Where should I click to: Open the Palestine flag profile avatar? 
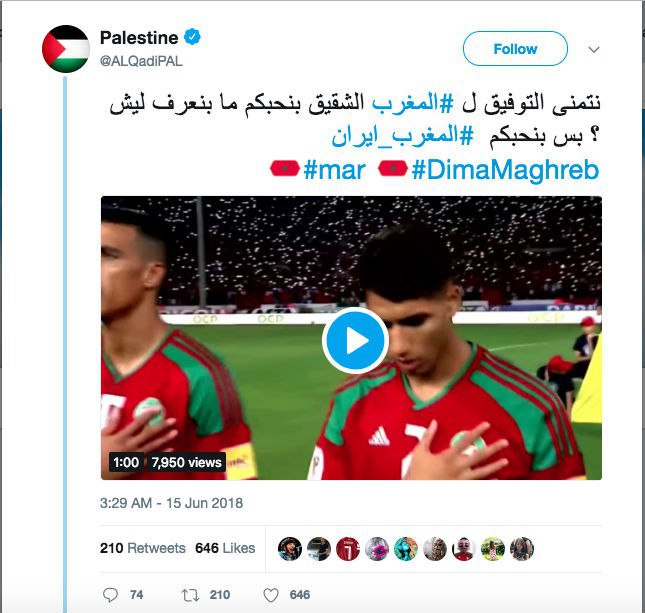pos(66,49)
